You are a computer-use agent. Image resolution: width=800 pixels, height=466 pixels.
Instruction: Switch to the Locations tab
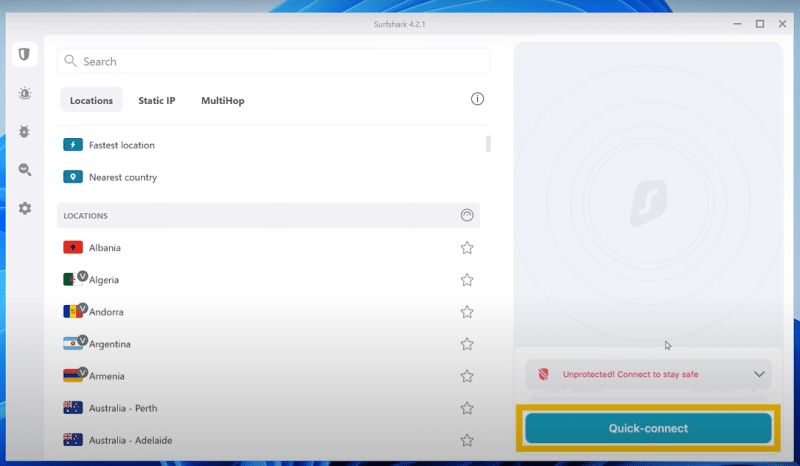click(x=91, y=100)
